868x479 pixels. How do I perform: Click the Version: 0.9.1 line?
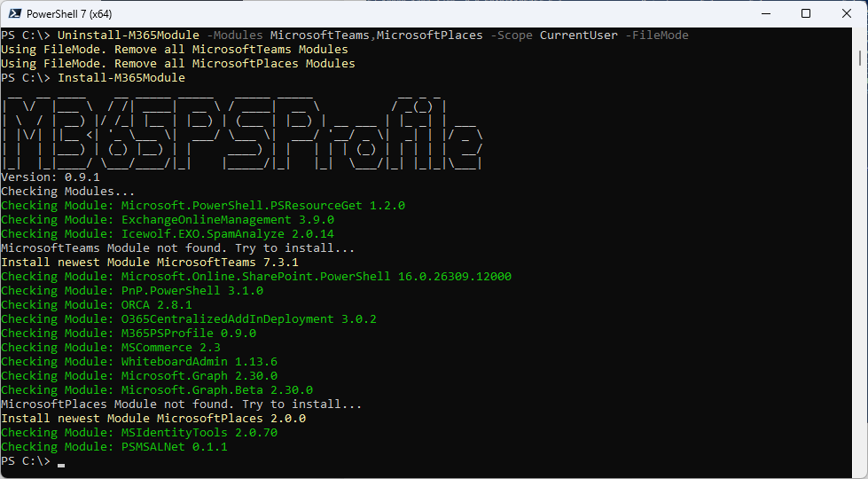coord(51,177)
